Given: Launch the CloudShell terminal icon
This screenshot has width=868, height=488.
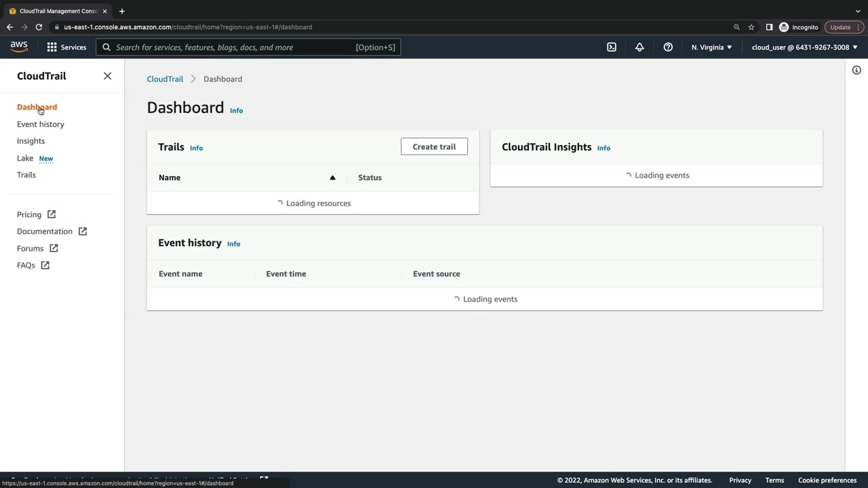Looking at the screenshot, I should [x=612, y=47].
